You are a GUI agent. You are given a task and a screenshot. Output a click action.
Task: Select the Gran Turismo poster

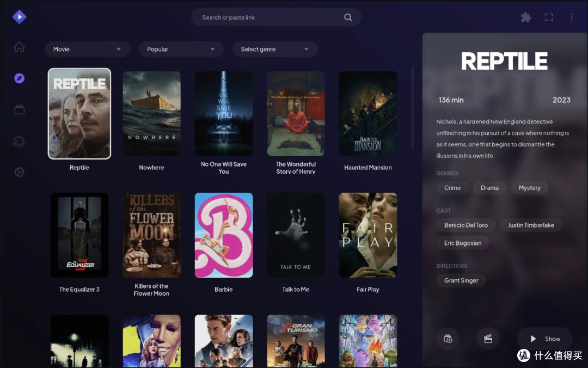(296, 341)
